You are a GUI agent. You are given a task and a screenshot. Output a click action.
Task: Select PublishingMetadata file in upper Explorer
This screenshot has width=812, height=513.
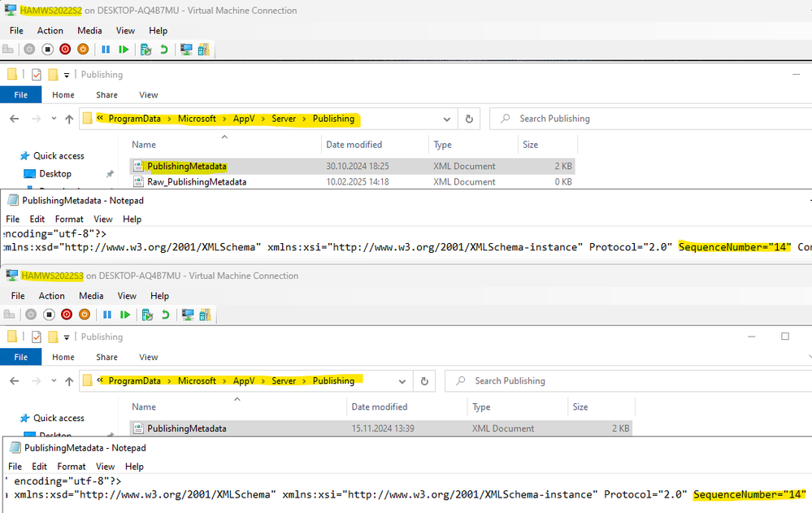tap(187, 167)
